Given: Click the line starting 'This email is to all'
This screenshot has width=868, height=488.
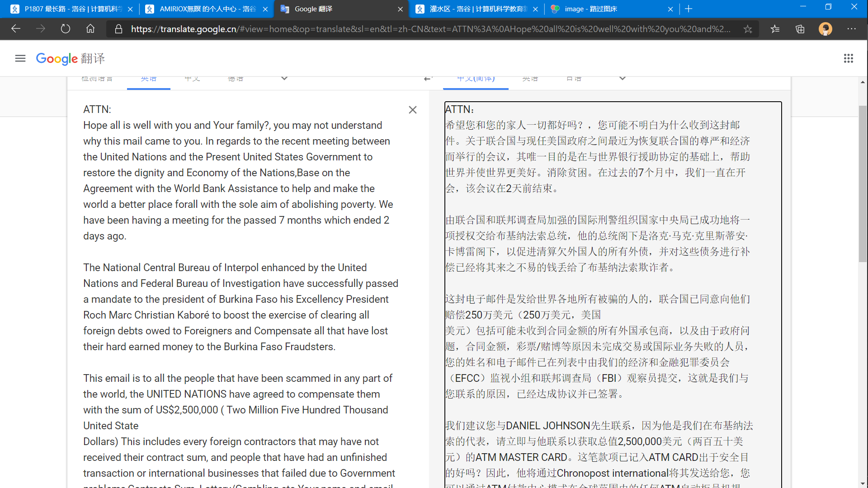Looking at the screenshot, I should [x=238, y=378].
